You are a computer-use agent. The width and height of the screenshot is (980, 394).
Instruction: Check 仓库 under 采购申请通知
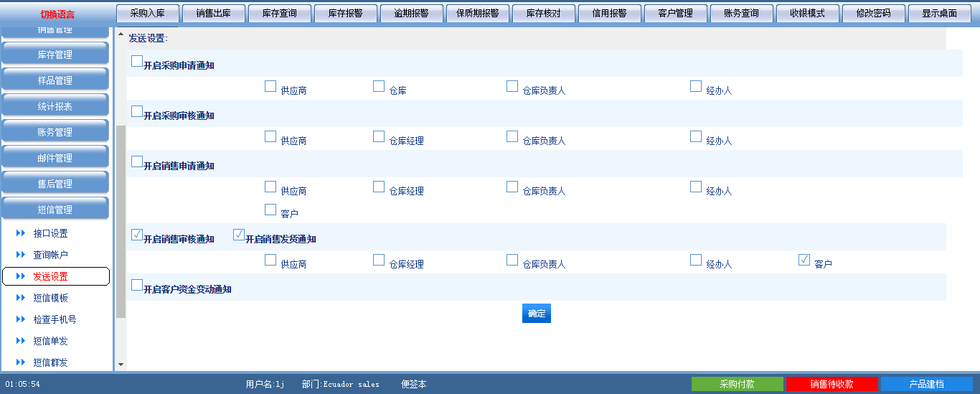pyautogui.click(x=379, y=86)
